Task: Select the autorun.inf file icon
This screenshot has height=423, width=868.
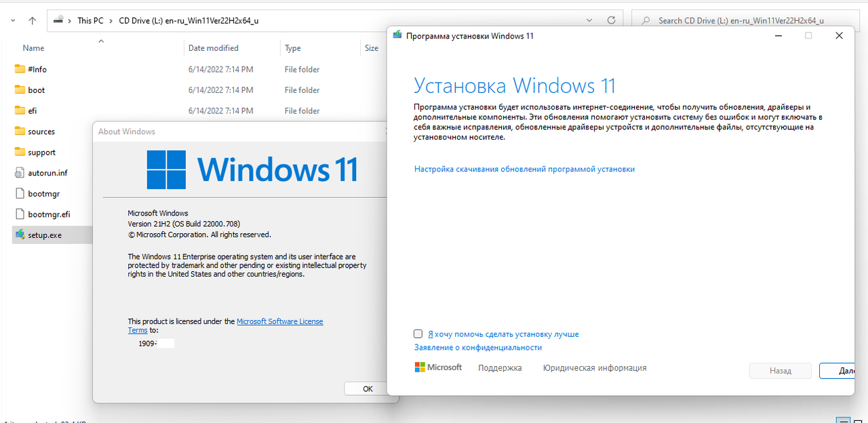Action: (x=20, y=173)
